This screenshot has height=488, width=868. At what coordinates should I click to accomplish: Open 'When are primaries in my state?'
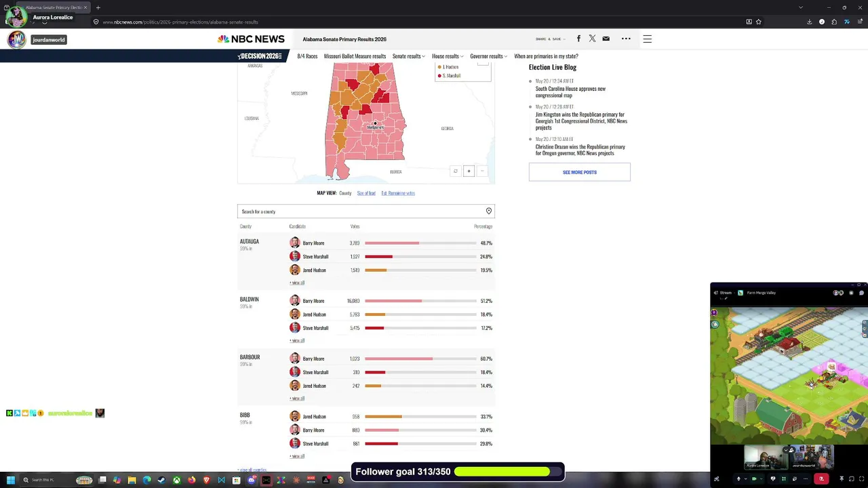point(546,56)
